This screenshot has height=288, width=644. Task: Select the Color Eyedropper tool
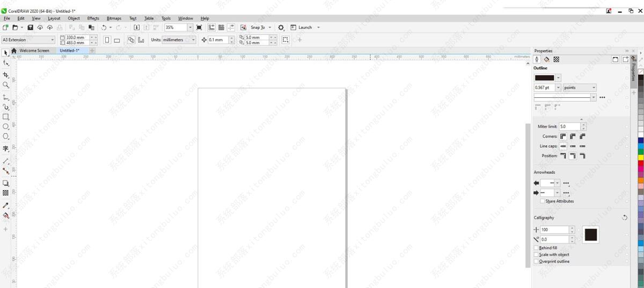point(5,205)
